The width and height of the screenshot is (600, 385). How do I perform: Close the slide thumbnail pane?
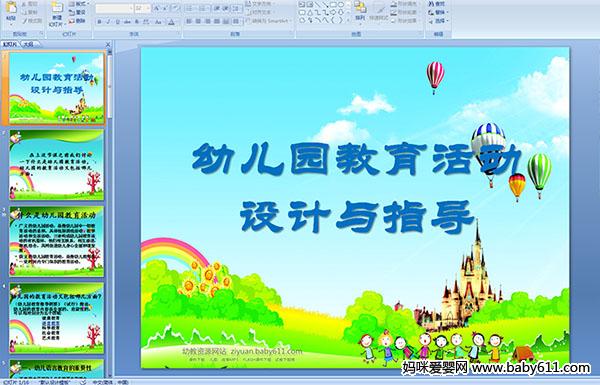point(108,44)
